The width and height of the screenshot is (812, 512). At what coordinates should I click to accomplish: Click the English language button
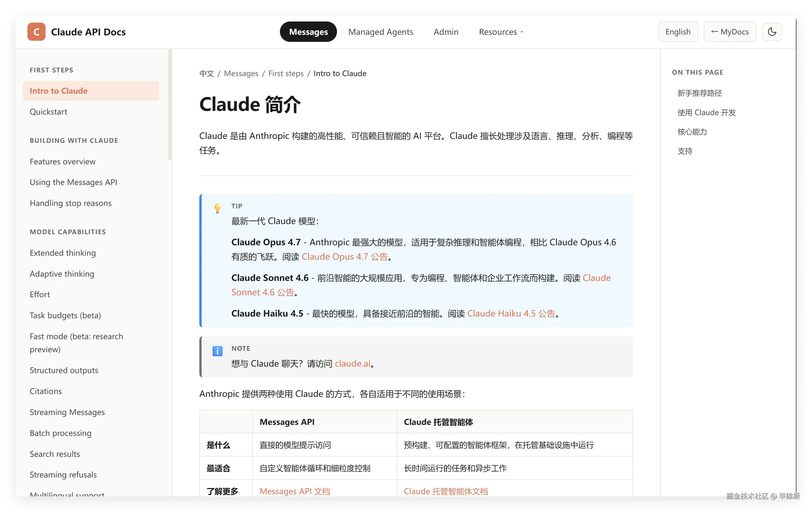[x=678, y=32]
